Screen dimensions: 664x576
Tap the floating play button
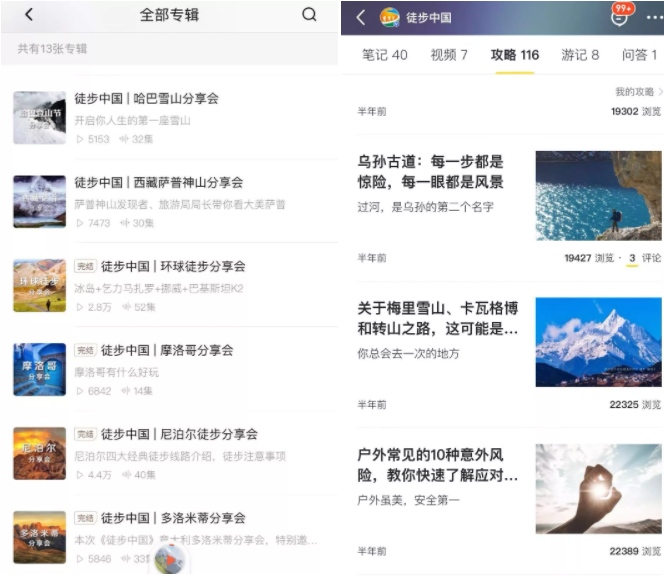point(170,559)
